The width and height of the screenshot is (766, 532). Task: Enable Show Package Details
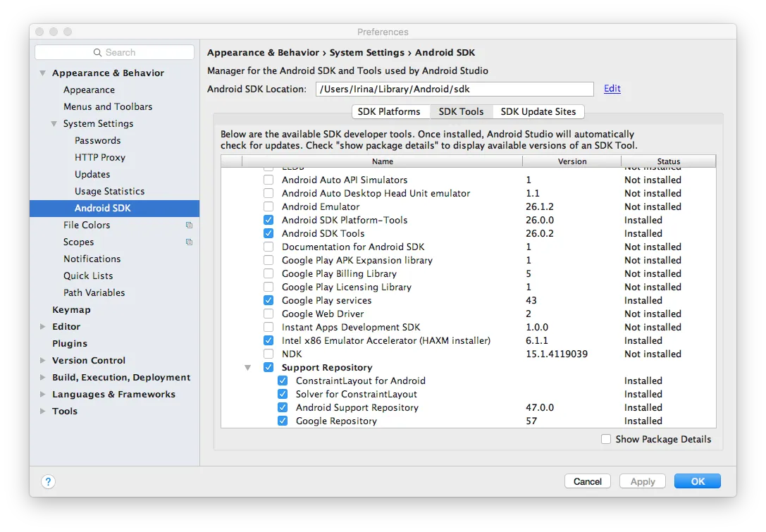click(606, 439)
